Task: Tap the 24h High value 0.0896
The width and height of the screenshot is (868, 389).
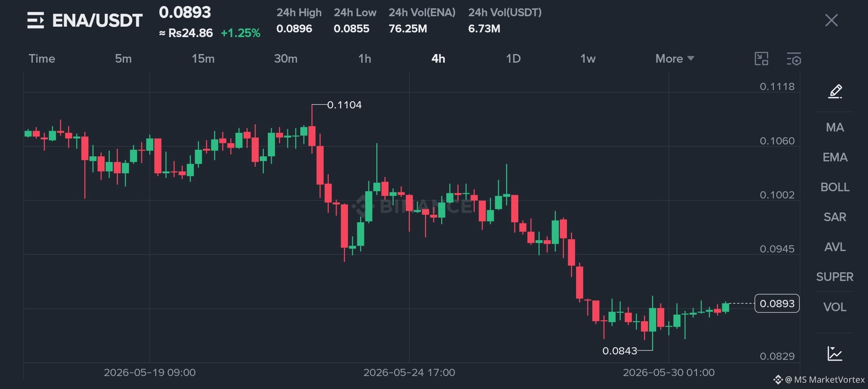Action: [x=294, y=28]
